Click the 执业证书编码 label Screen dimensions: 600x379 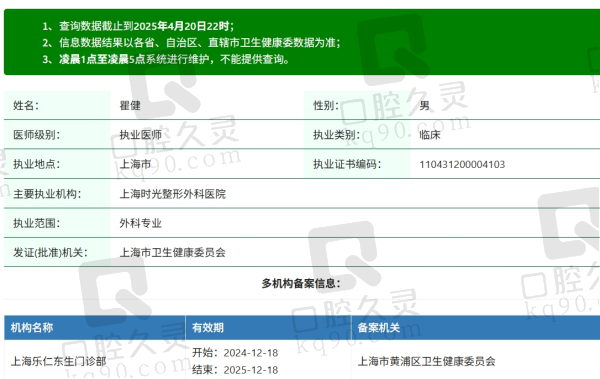pyautogui.click(x=347, y=164)
